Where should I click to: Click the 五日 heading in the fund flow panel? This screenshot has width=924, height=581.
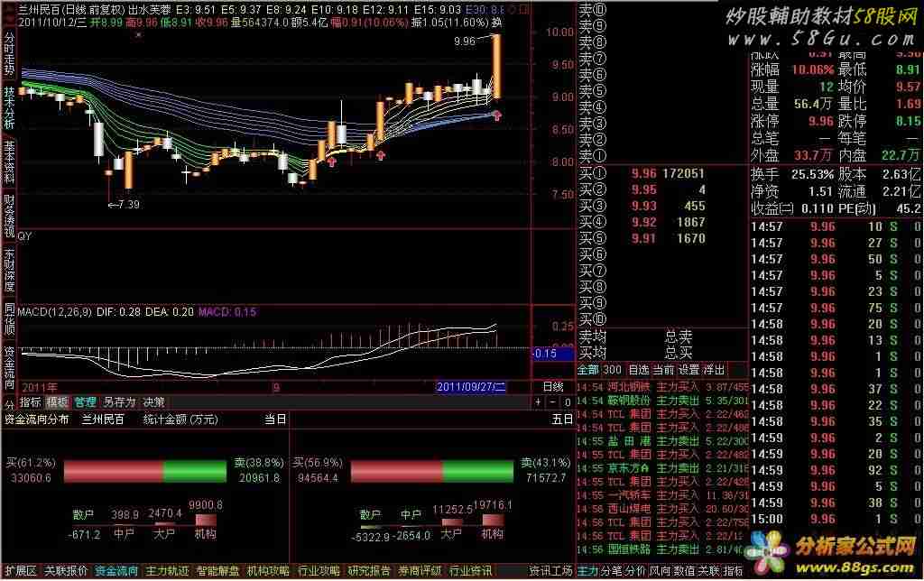pos(563,420)
